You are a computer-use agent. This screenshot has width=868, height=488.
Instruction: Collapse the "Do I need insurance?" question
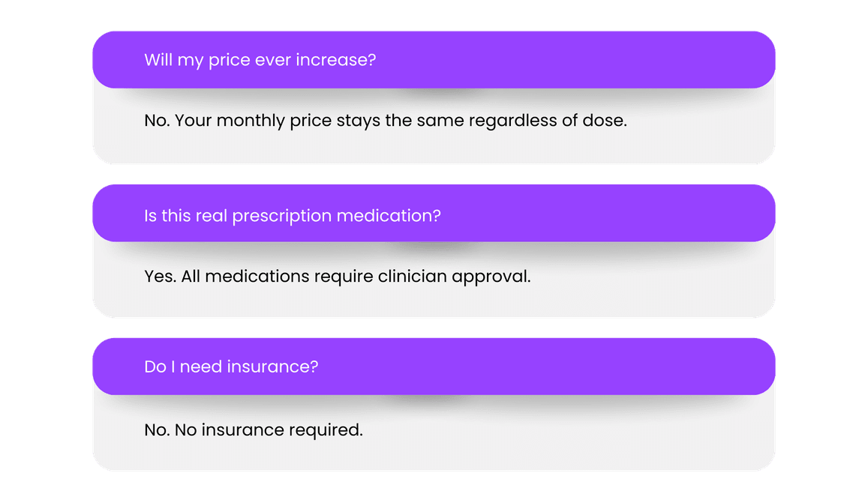tap(231, 367)
